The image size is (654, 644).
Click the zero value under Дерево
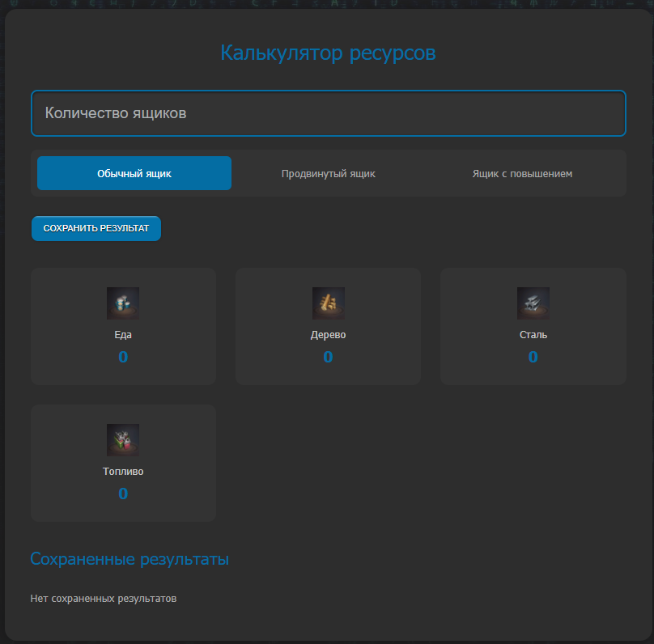click(x=328, y=356)
